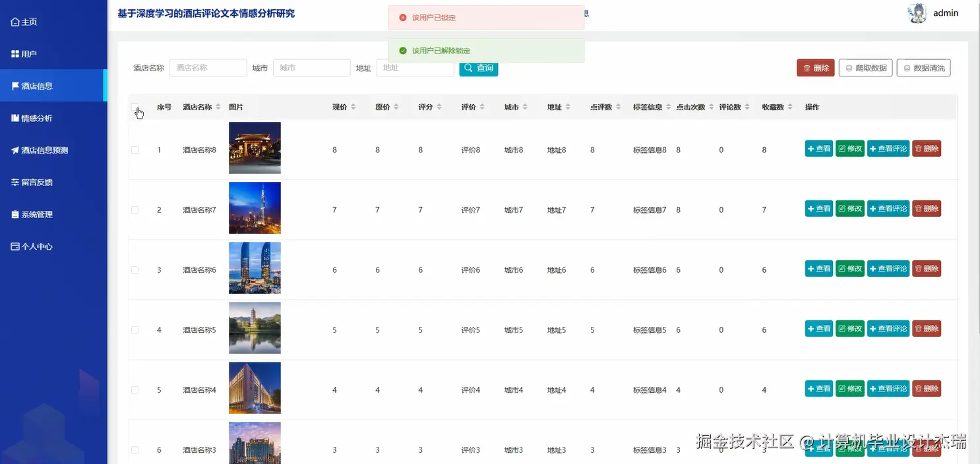Click 查看评论 button for 酒店名称4
Image resolution: width=980 pixels, height=464 pixels.
coord(888,389)
